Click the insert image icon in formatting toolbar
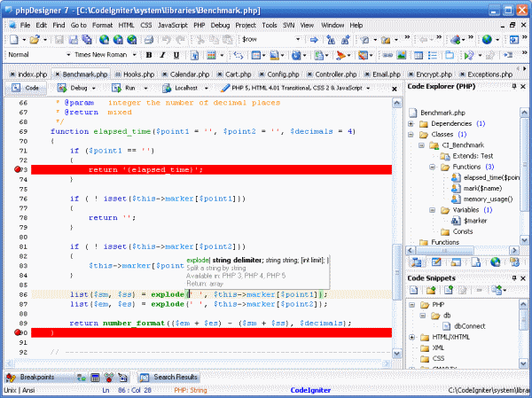This screenshot has width=532, height=398. 402,55
